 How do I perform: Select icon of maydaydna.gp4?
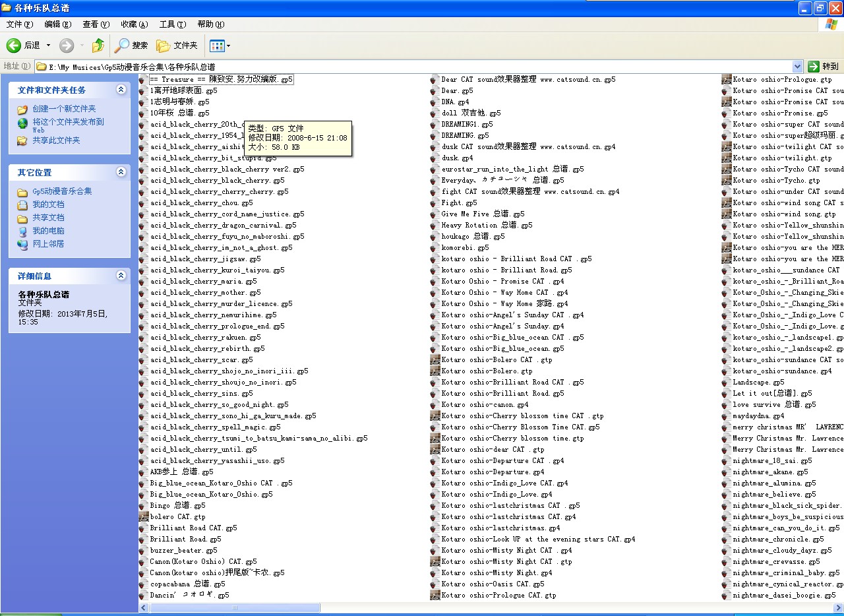[x=727, y=416]
